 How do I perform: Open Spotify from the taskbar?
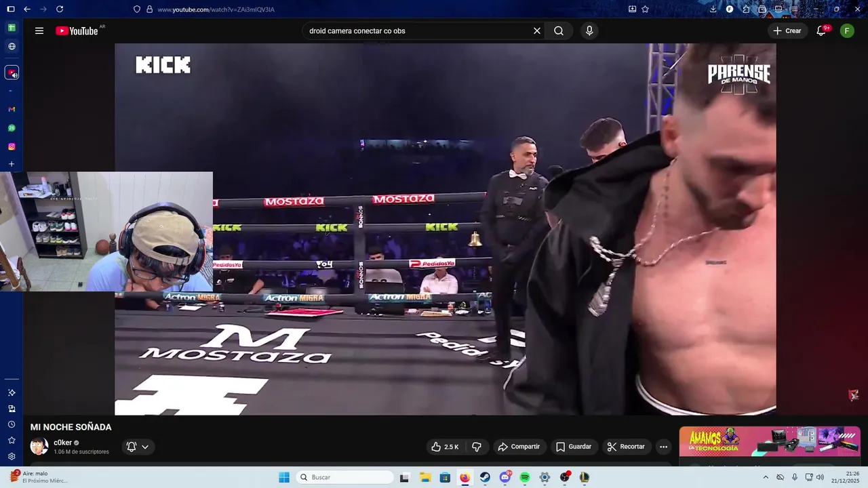coord(525,477)
